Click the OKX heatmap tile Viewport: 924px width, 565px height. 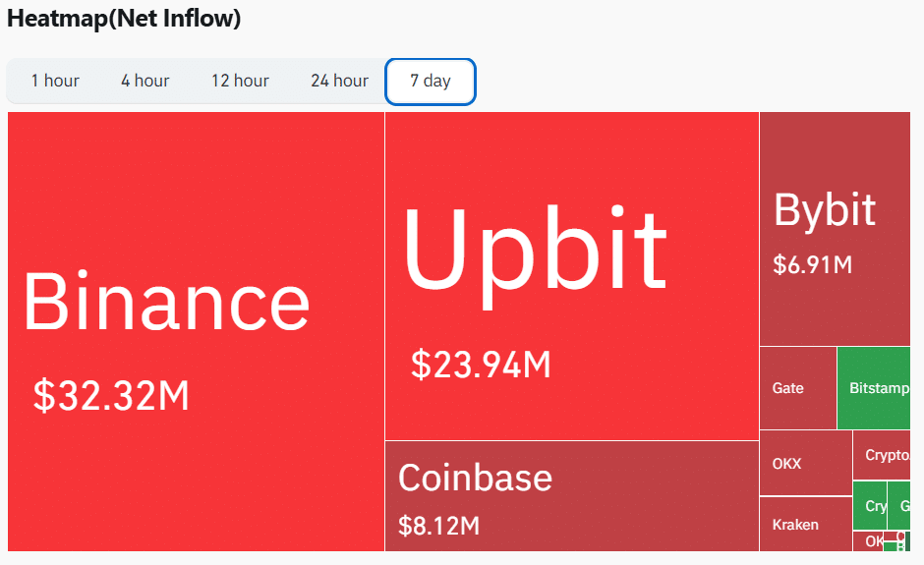pyautogui.click(x=806, y=463)
